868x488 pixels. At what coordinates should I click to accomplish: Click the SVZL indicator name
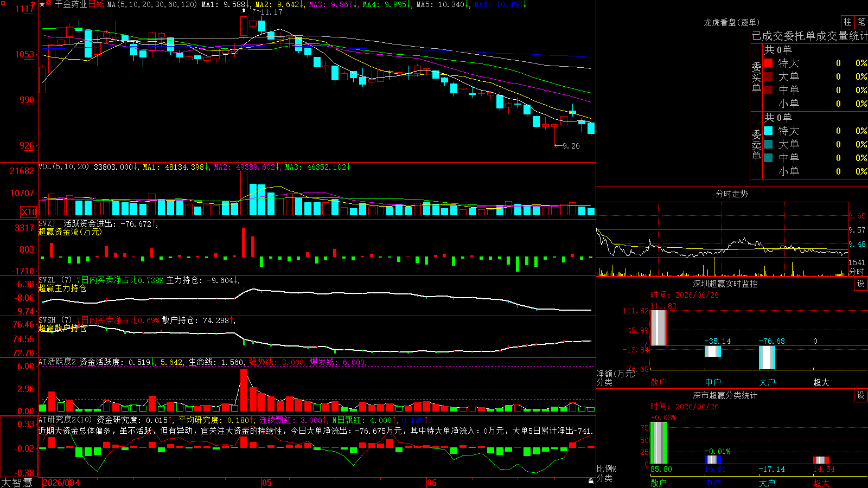(47, 280)
